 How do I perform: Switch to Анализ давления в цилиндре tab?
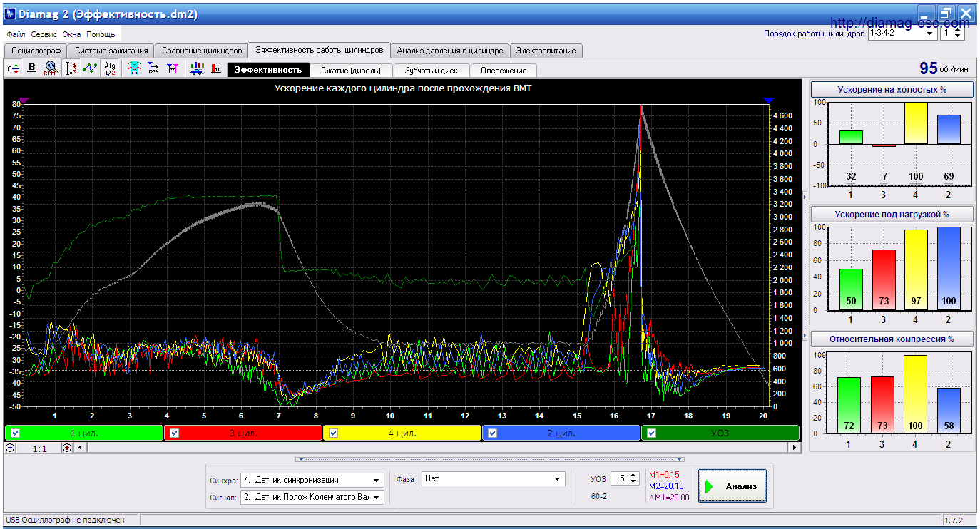[x=450, y=51]
